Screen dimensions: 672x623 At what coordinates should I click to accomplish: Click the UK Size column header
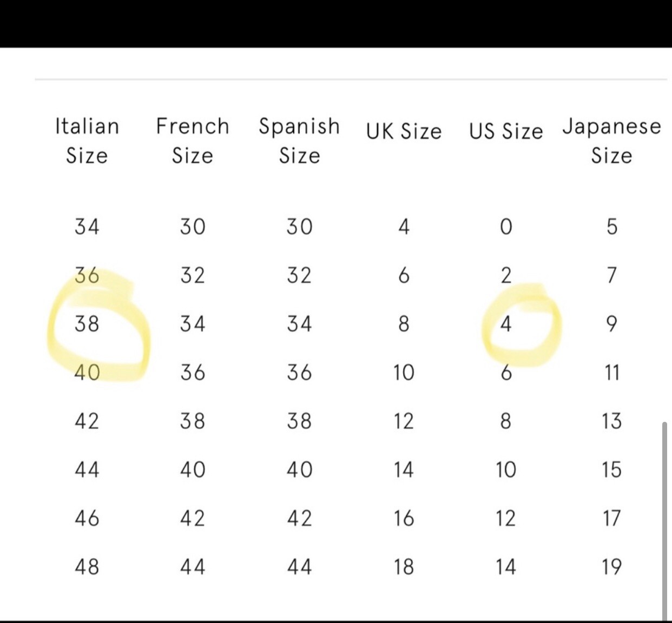click(x=404, y=131)
